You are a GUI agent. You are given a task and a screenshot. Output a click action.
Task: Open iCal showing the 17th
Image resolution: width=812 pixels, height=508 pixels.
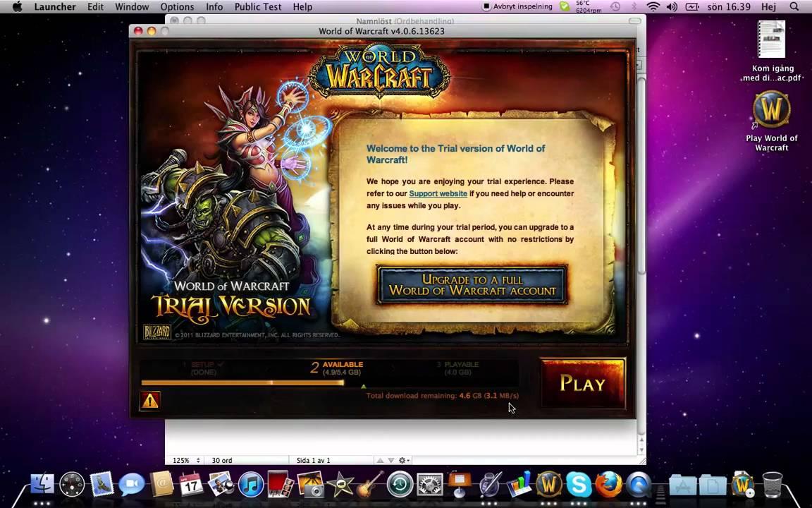point(191,485)
